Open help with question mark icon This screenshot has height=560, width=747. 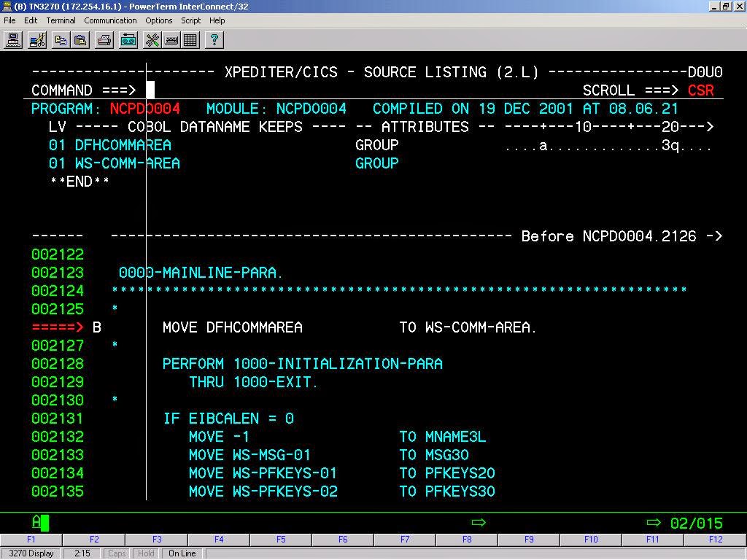coord(212,40)
